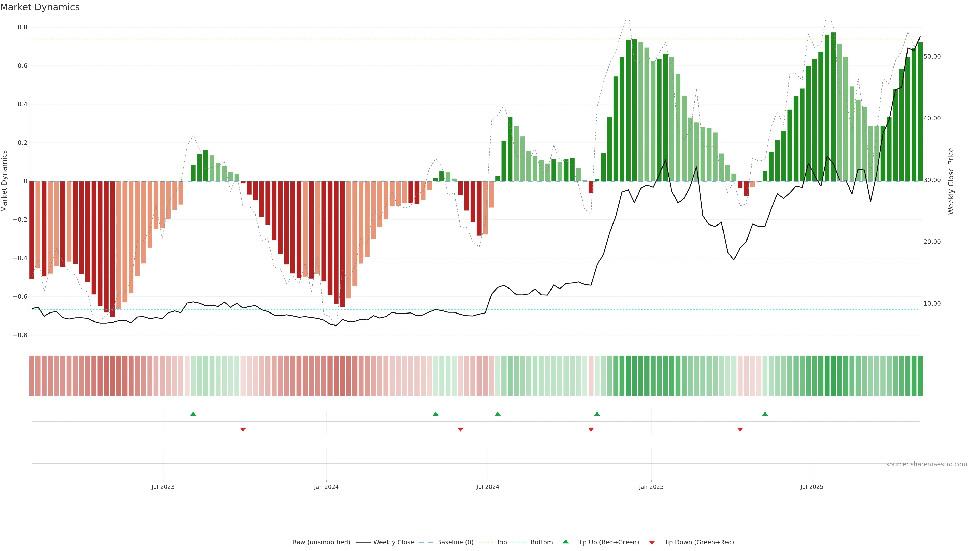Click the second green flip-up triangle marker
The image size is (980, 551).
tap(436, 414)
